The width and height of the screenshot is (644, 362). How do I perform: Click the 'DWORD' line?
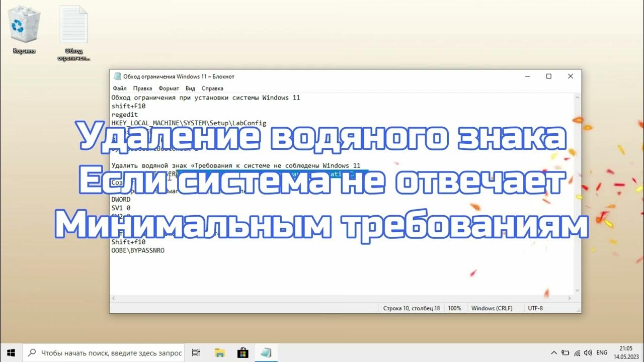click(121, 200)
